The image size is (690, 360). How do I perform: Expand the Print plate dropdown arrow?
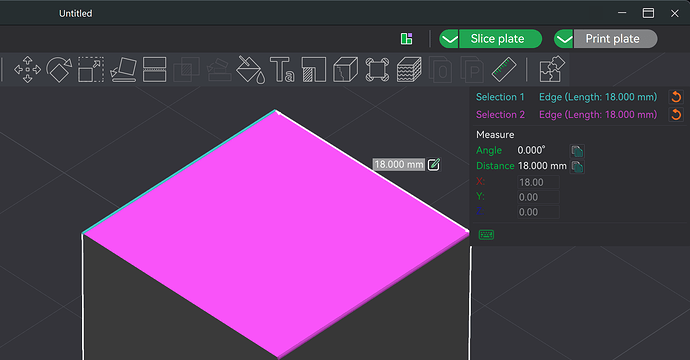pyautogui.click(x=564, y=39)
